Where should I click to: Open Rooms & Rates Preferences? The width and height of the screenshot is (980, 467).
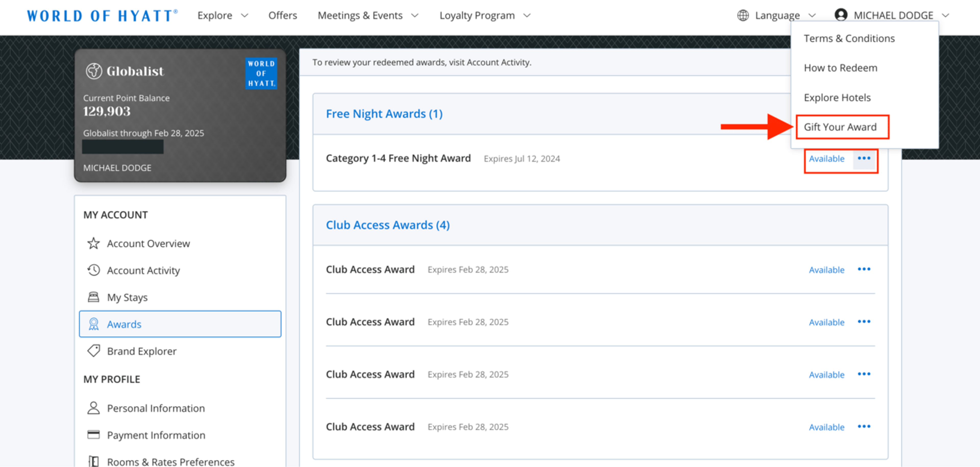170,462
